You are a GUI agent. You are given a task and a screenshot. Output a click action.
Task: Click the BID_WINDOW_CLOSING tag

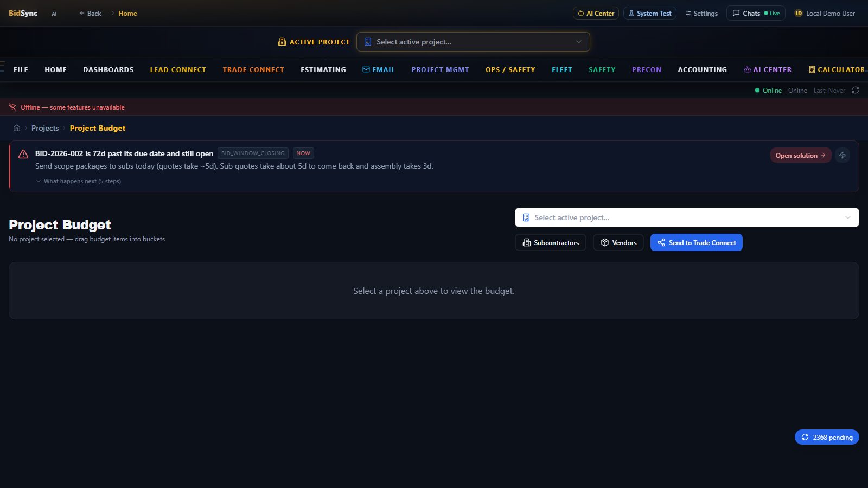pos(253,153)
